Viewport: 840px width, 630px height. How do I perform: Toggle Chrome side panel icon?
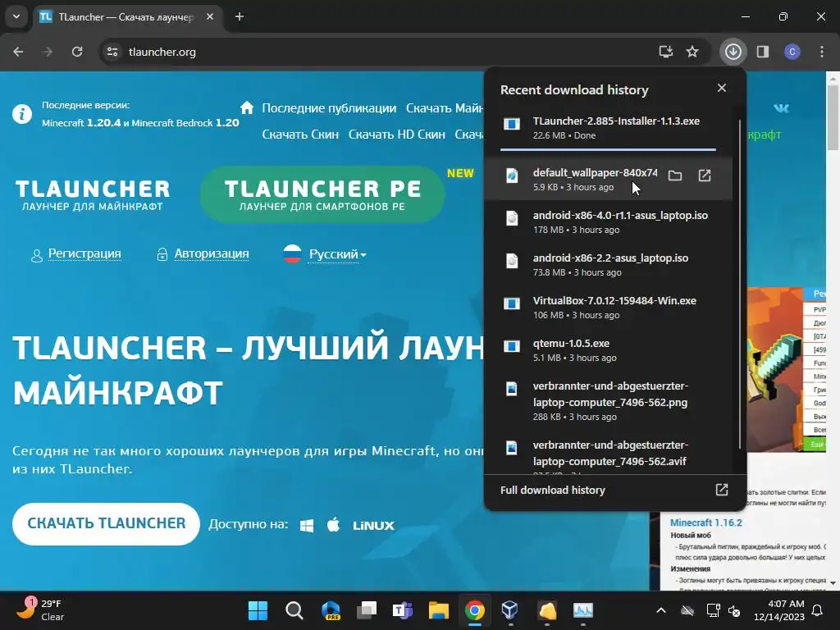[x=762, y=52]
